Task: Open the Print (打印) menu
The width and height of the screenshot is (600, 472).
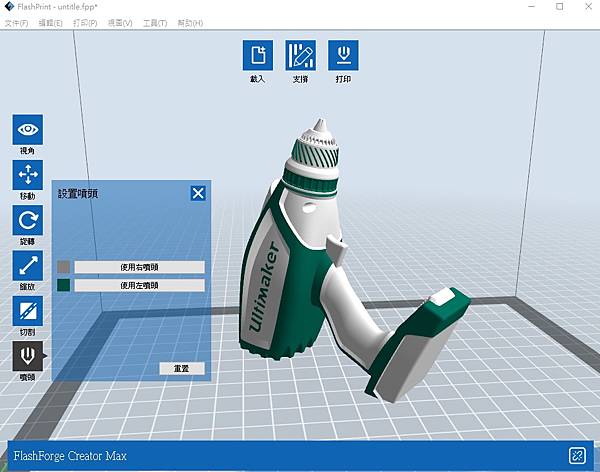Action: [85, 23]
